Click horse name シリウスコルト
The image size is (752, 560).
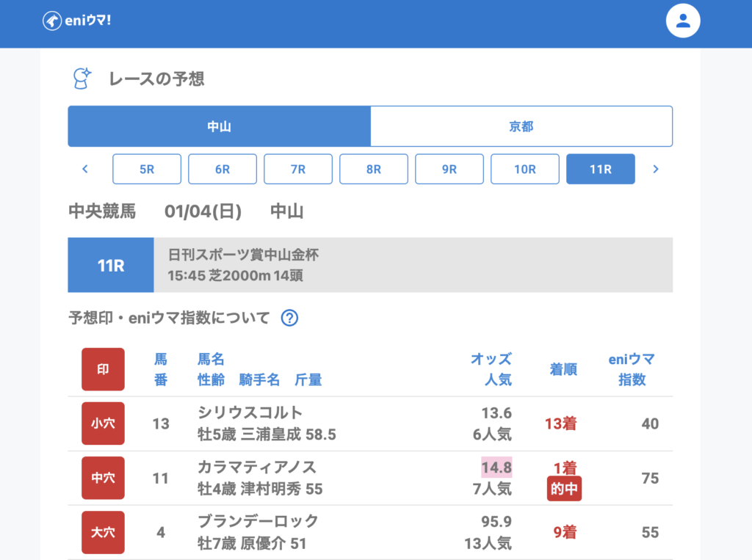pos(250,412)
